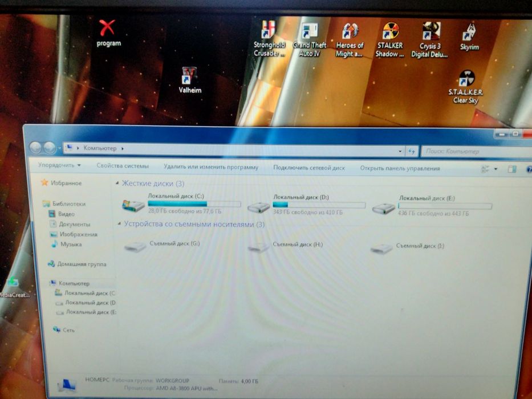The height and width of the screenshot is (399, 532).
Task: Click computer icon in details pane
Action: coord(67,386)
